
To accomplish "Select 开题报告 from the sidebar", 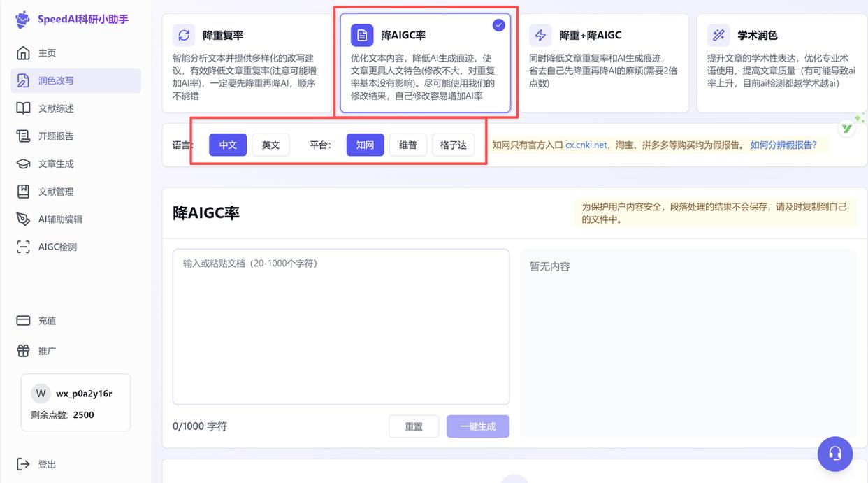I will (59, 136).
